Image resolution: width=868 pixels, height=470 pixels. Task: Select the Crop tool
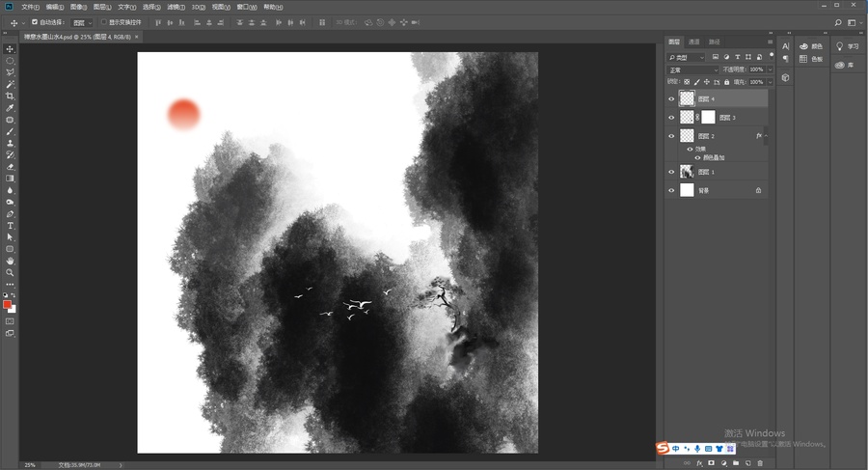(x=10, y=96)
